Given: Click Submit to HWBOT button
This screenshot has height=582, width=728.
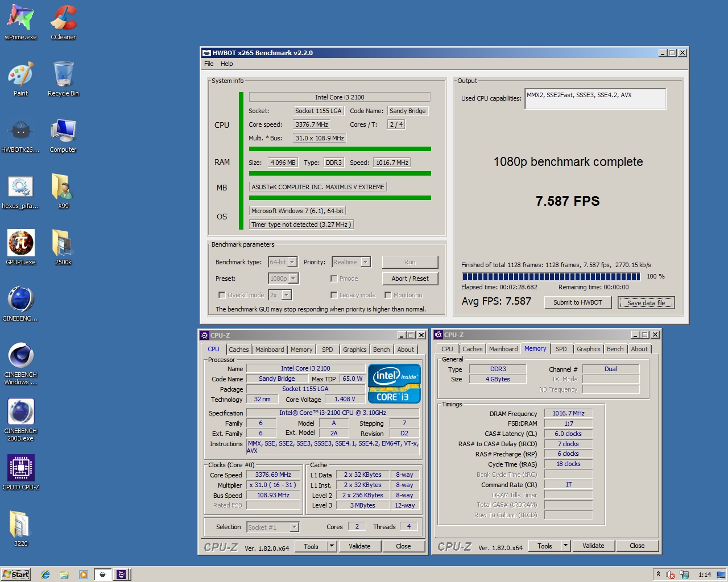Looking at the screenshot, I should (577, 302).
